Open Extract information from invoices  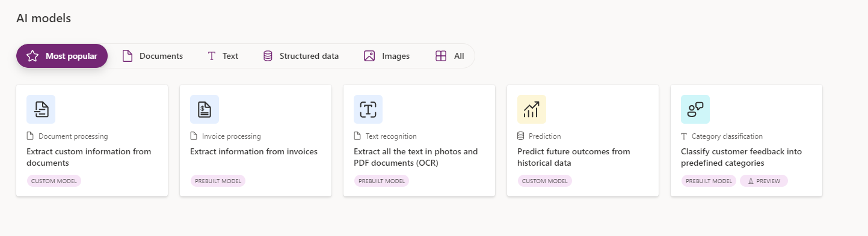pyautogui.click(x=254, y=152)
